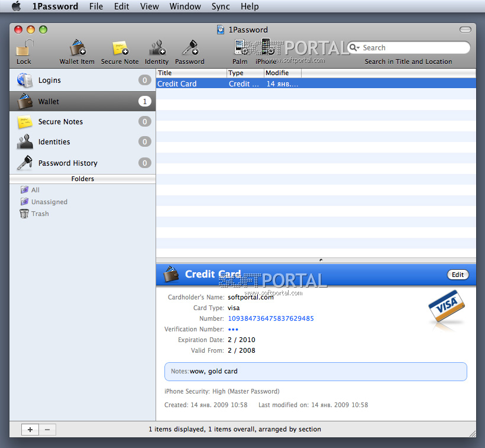
Task: Select the Wallet icon in sidebar
Action: (25, 101)
